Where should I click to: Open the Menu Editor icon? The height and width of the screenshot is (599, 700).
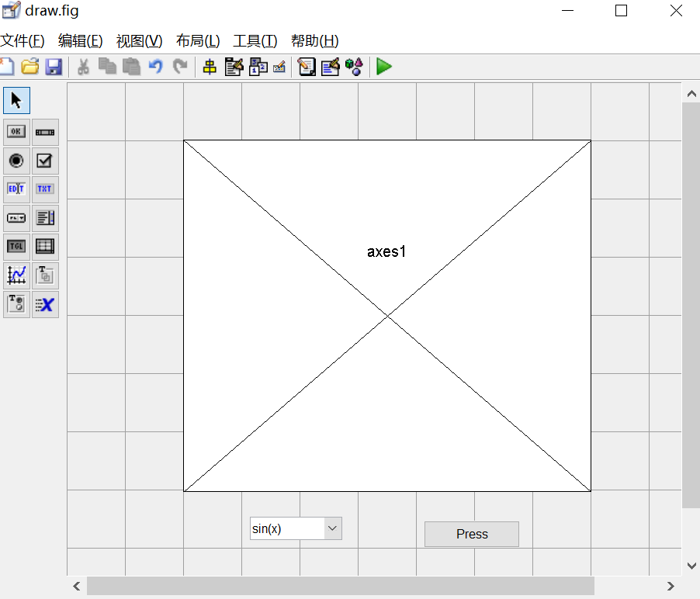(x=234, y=67)
